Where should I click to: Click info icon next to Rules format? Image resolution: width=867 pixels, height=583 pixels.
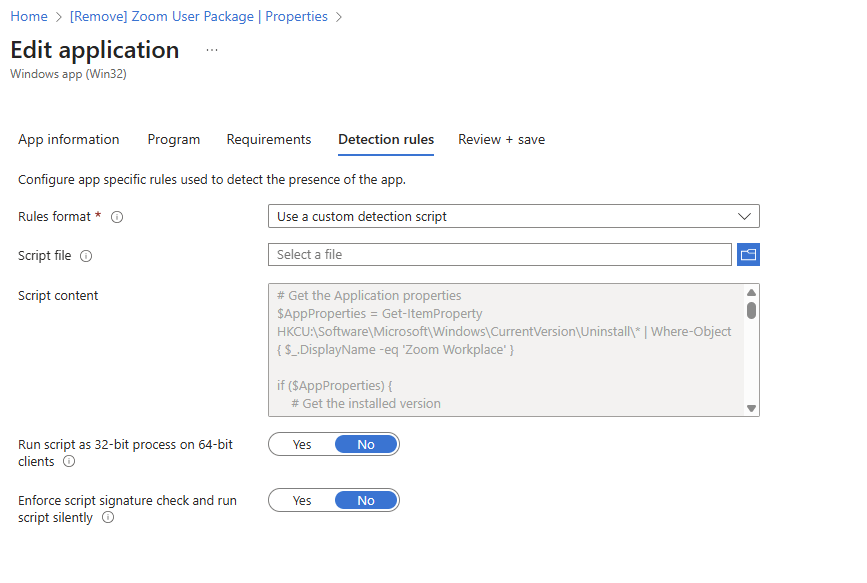117,217
